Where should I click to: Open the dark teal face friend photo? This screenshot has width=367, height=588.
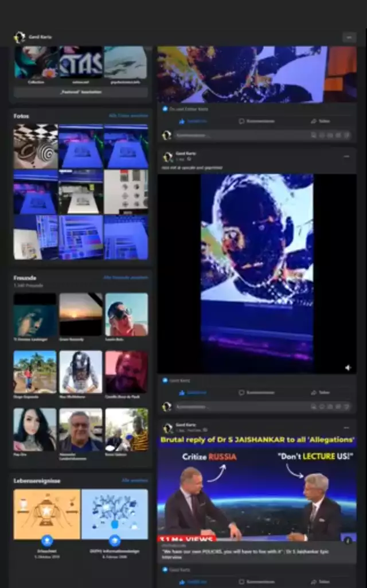[35, 314]
